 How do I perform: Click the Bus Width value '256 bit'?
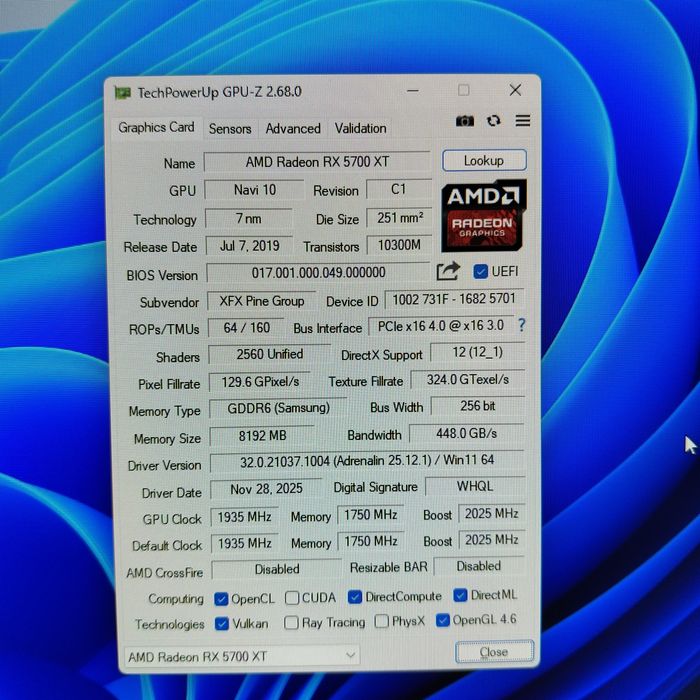(478, 406)
